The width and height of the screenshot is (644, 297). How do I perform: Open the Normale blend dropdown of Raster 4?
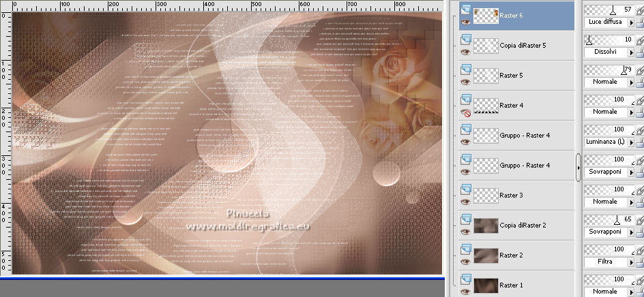[x=631, y=112]
